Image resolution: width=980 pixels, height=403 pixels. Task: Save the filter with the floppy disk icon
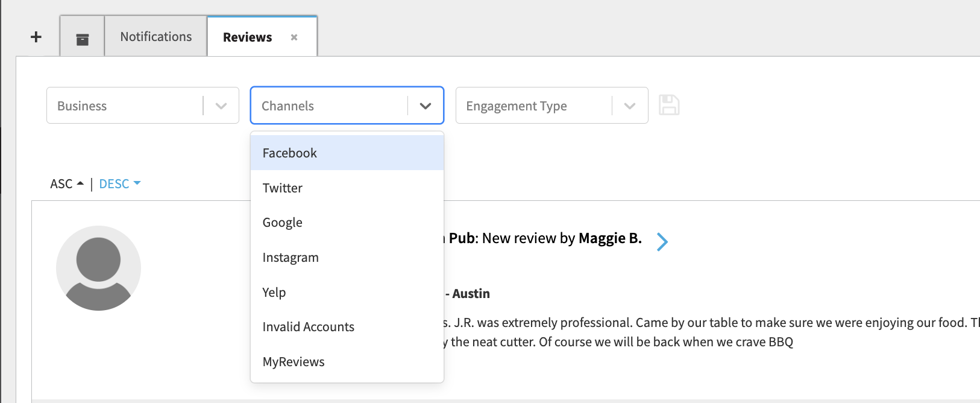(x=669, y=105)
